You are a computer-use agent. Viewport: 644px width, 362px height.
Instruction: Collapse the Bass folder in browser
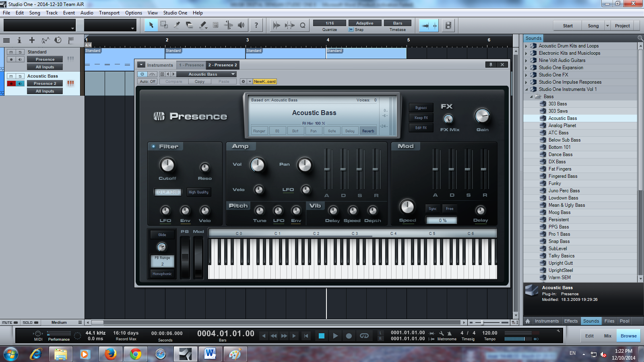[531, 97]
